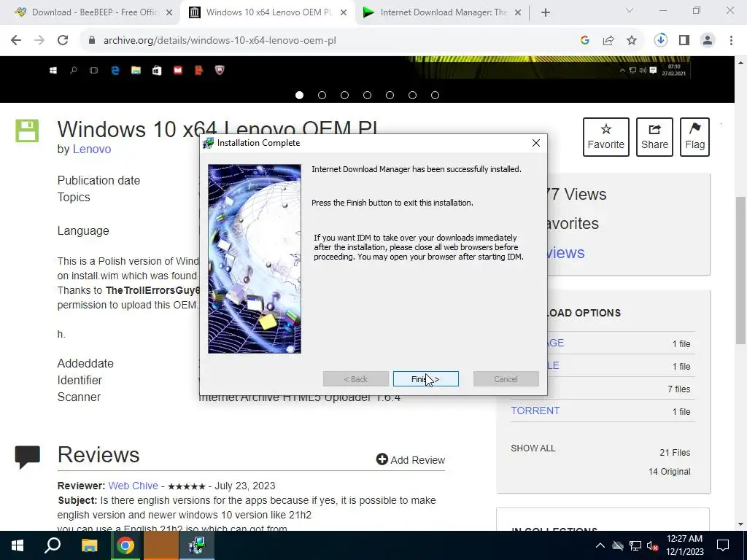Show hidden system tray icons
The height and width of the screenshot is (560, 747).
600,545
